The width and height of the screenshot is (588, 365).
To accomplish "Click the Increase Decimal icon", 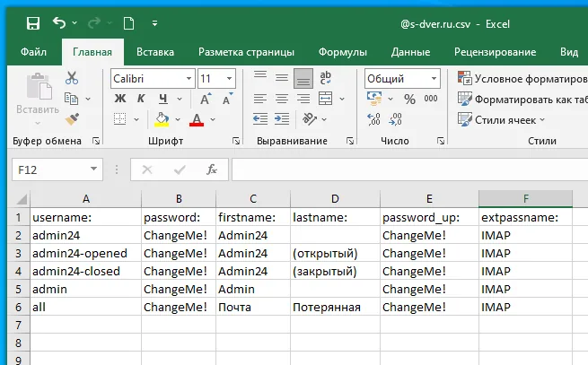I will (373, 119).
